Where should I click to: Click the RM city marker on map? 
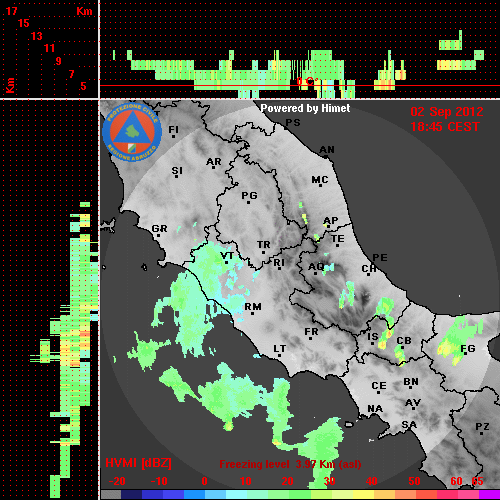[x=252, y=313]
